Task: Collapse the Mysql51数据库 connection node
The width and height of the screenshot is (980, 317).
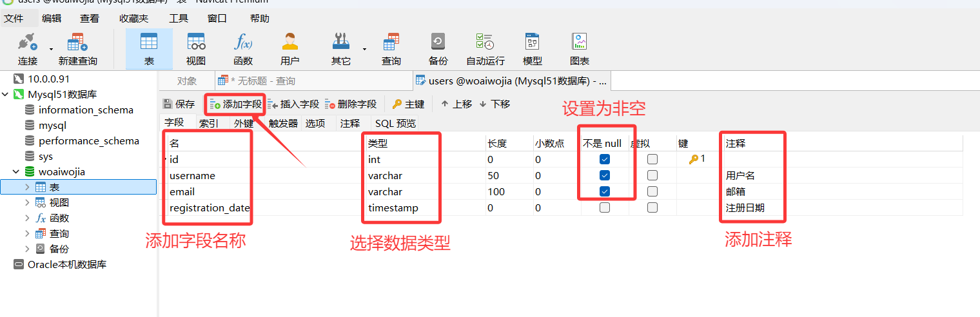Action: [x=6, y=95]
